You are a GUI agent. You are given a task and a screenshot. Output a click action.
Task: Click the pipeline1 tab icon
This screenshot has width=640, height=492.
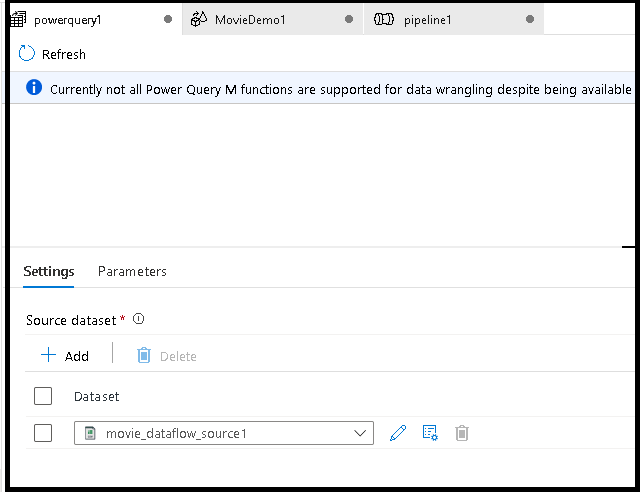[384, 19]
